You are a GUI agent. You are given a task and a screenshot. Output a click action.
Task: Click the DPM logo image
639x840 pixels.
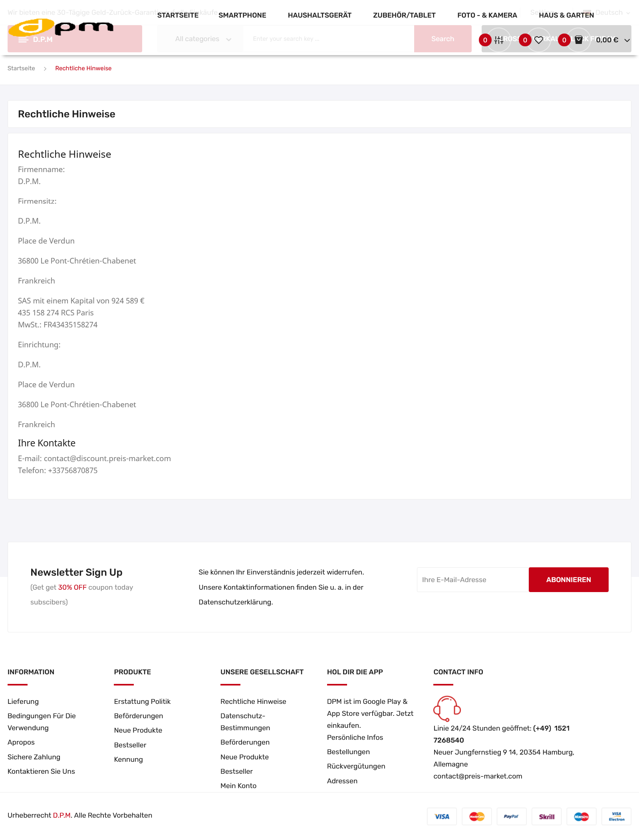[x=61, y=27]
